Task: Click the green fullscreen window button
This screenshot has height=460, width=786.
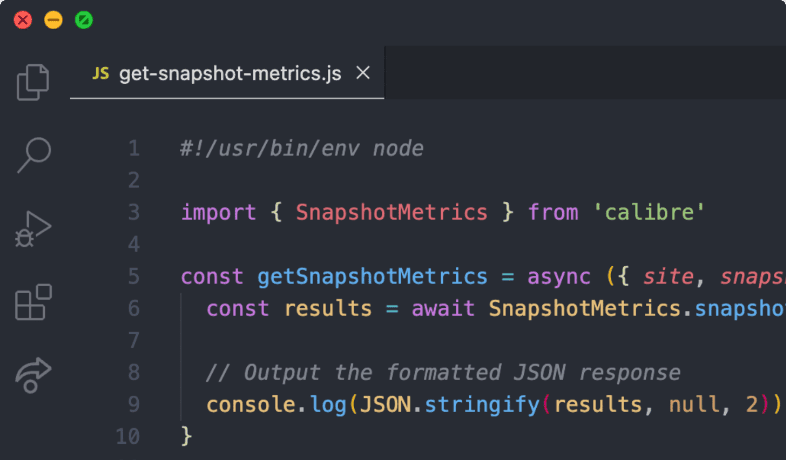Action: [x=84, y=19]
